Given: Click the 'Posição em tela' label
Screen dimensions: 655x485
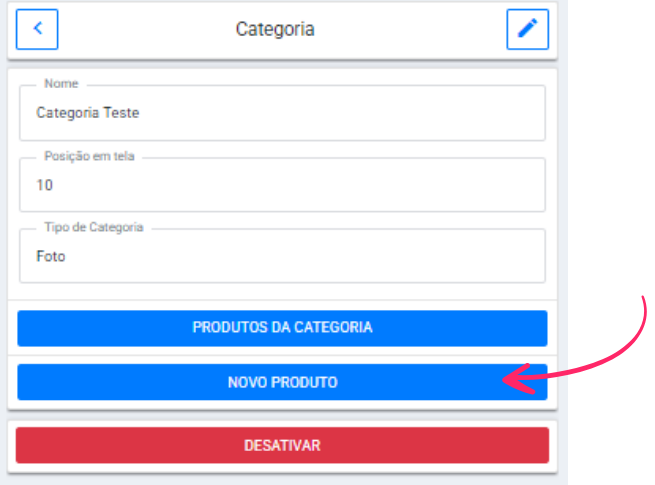Looking at the screenshot, I should pyautogui.click(x=90, y=156).
